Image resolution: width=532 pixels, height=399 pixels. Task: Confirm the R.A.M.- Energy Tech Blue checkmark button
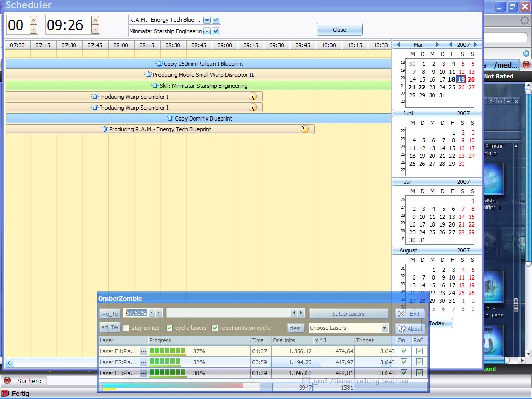click(216, 20)
